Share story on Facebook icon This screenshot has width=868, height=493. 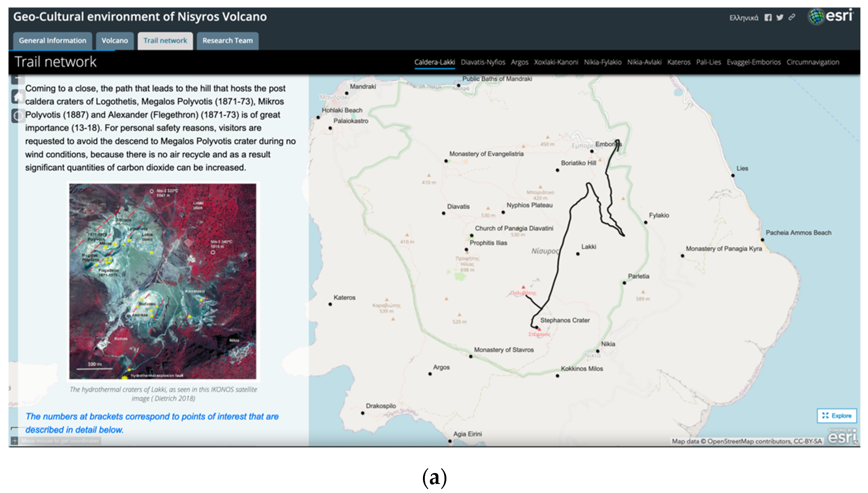click(768, 18)
